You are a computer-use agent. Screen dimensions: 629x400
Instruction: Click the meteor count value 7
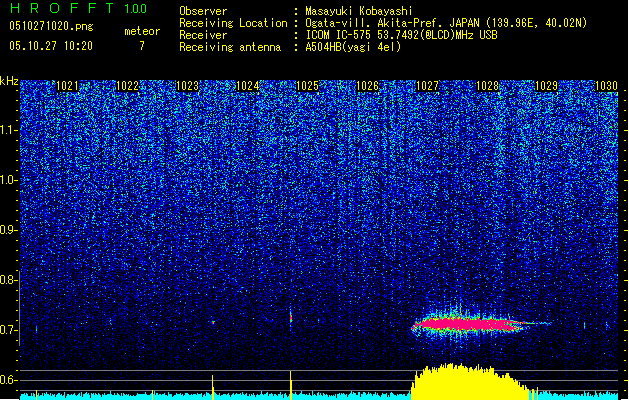[x=141, y=46]
